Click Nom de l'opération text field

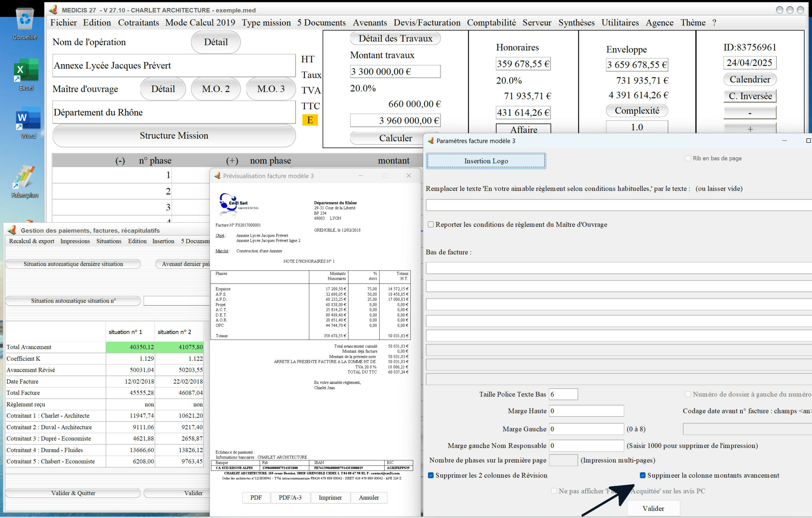tap(174, 65)
